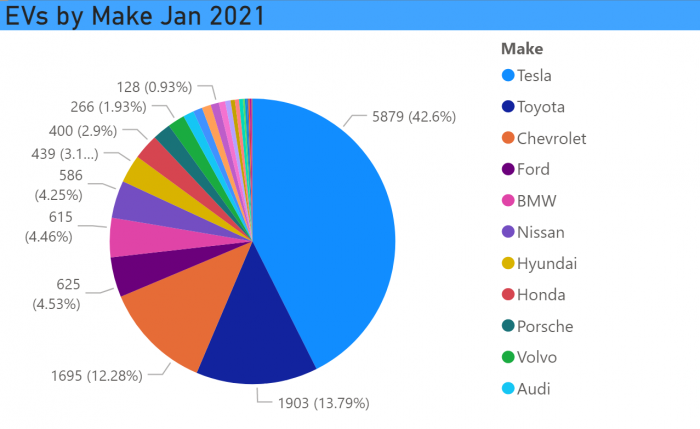Pick the Volvo legend label
The image size is (700, 429).
(537, 357)
